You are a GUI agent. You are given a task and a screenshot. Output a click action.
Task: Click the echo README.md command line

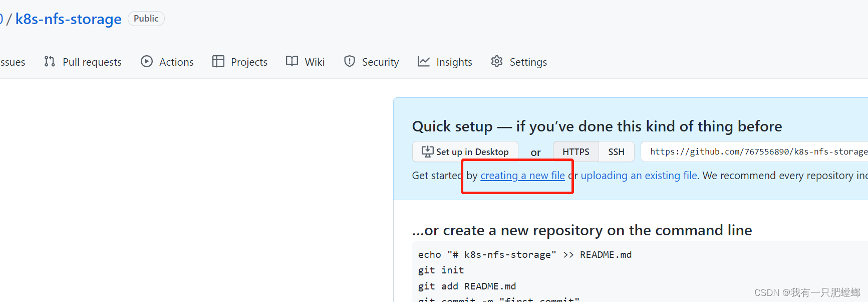525,255
